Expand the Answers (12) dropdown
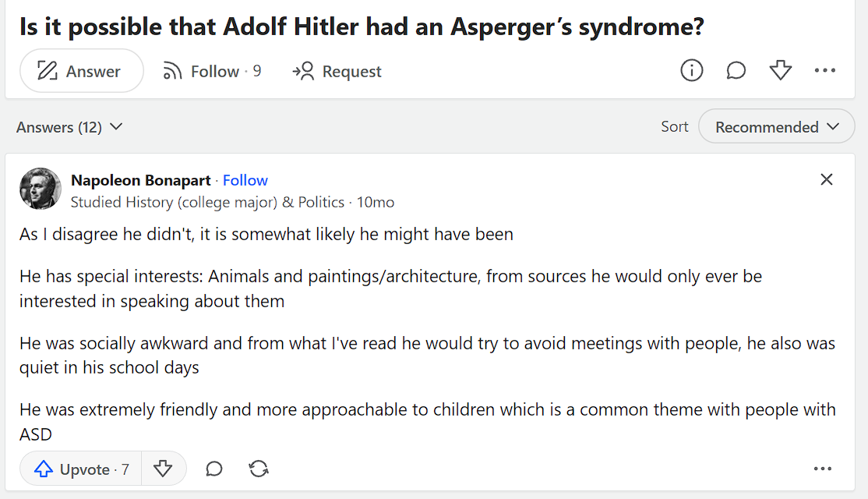The height and width of the screenshot is (499, 868). (69, 127)
